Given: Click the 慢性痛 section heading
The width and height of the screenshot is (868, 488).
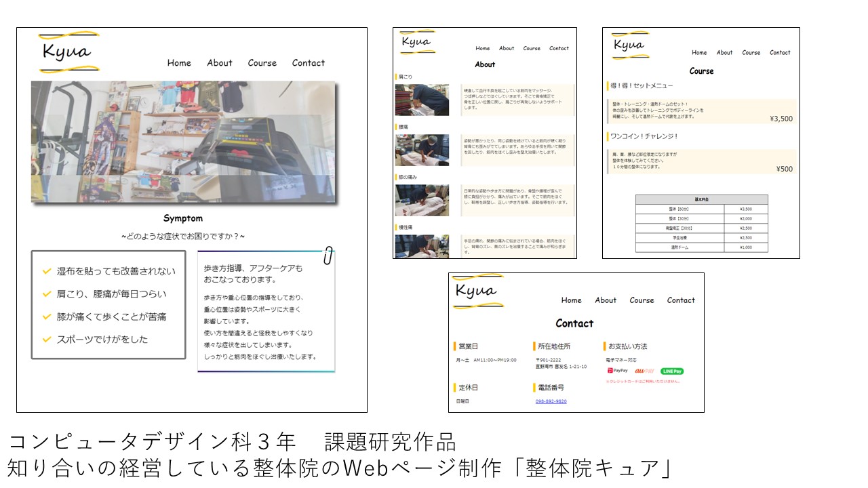Looking at the screenshot, I should pos(405,227).
